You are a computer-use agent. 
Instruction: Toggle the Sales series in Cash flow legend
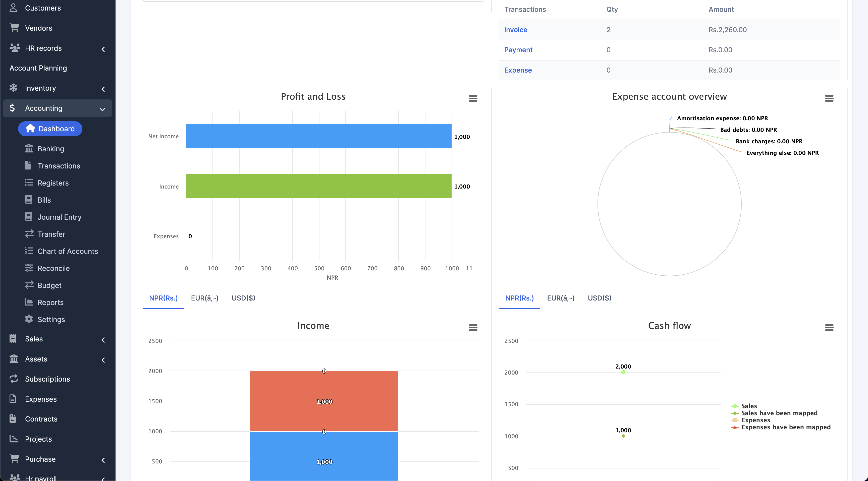coord(749,406)
